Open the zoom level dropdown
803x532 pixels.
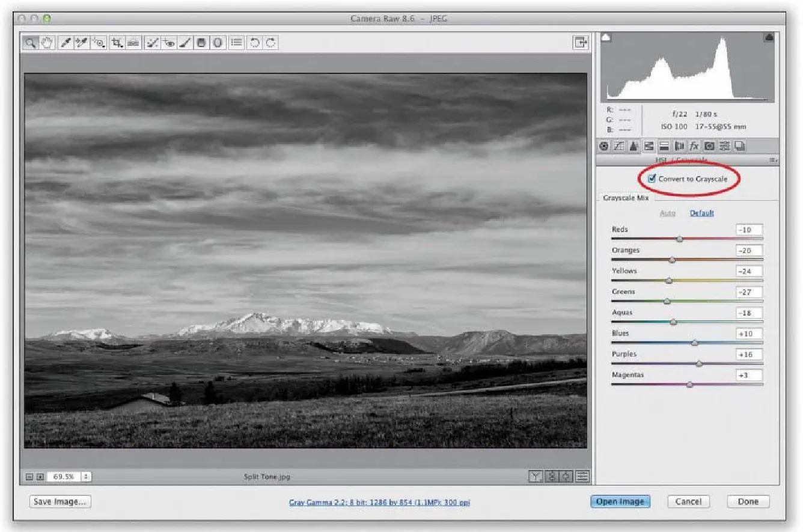tap(85, 477)
